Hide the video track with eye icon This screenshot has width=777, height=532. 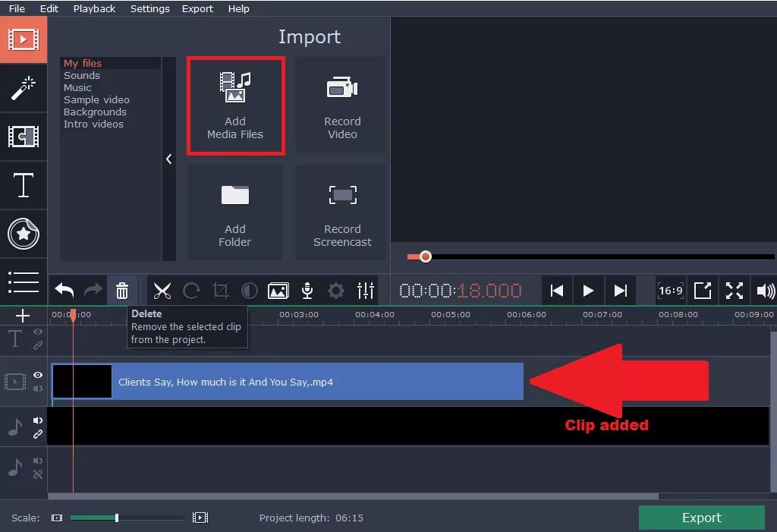(38, 375)
